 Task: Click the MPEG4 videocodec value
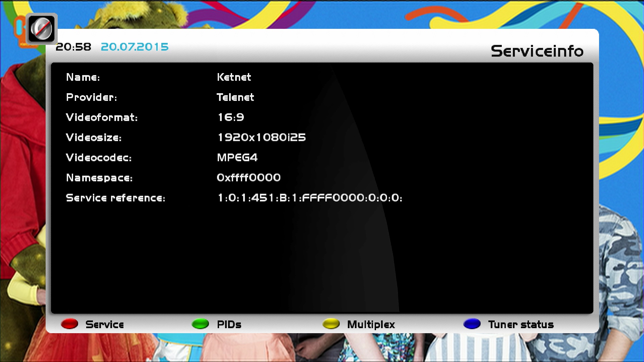pyautogui.click(x=237, y=158)
